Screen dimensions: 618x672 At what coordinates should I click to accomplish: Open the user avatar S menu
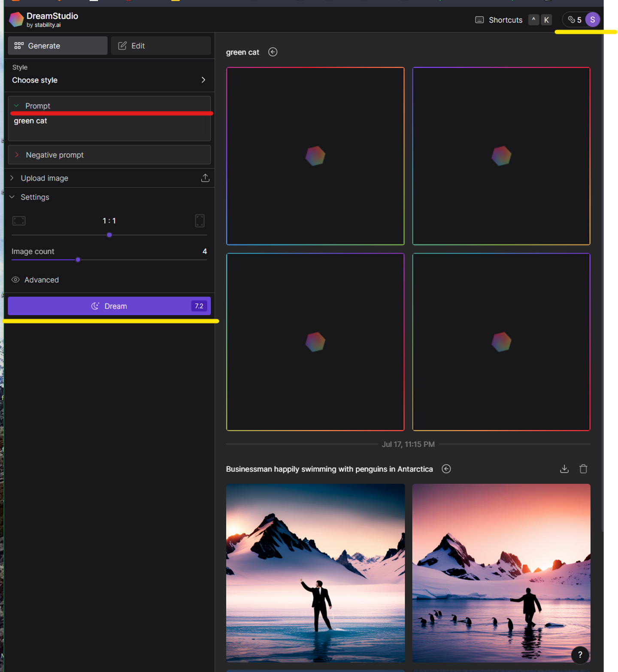tap(592, 20)
